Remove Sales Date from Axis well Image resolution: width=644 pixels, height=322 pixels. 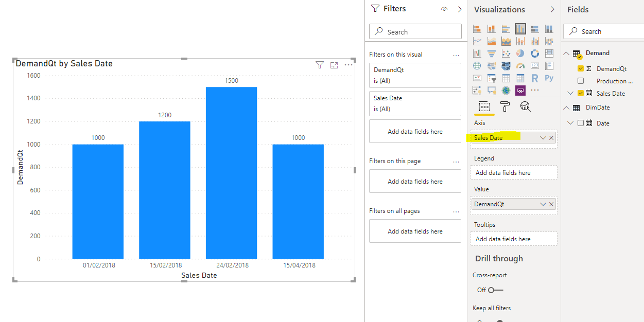[x=551, y=138]
